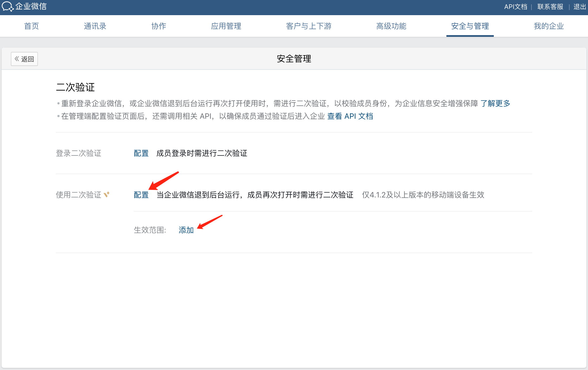This screenshot has width=588, height=370.
Task: Click the 返回 back button
Action: (x=24, y=59)
